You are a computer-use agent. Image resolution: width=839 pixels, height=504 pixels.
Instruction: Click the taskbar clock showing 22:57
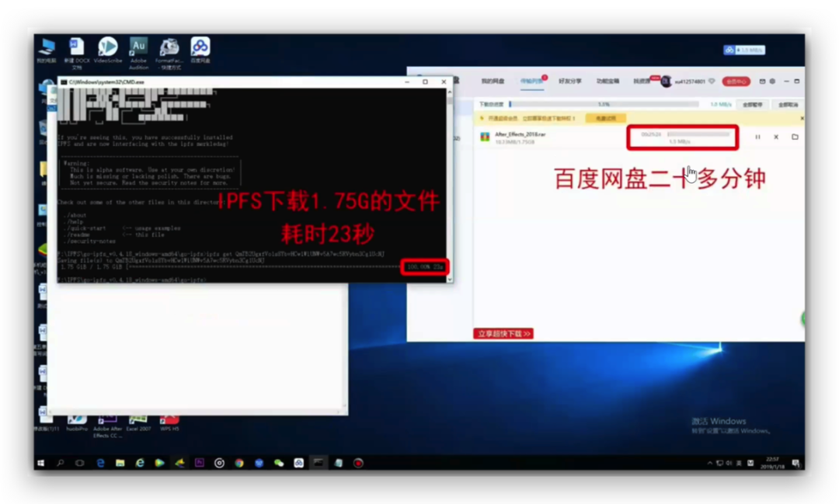click(x=775, y=463)
